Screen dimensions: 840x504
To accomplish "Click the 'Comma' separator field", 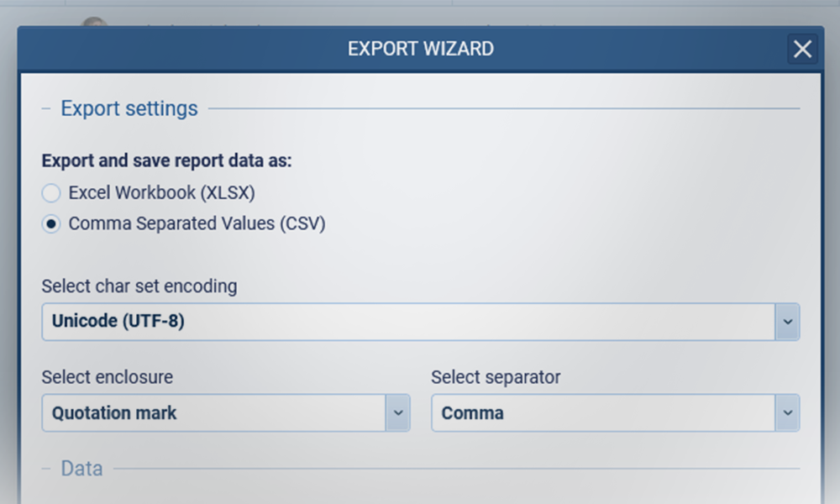I will [x=602, y=413].
